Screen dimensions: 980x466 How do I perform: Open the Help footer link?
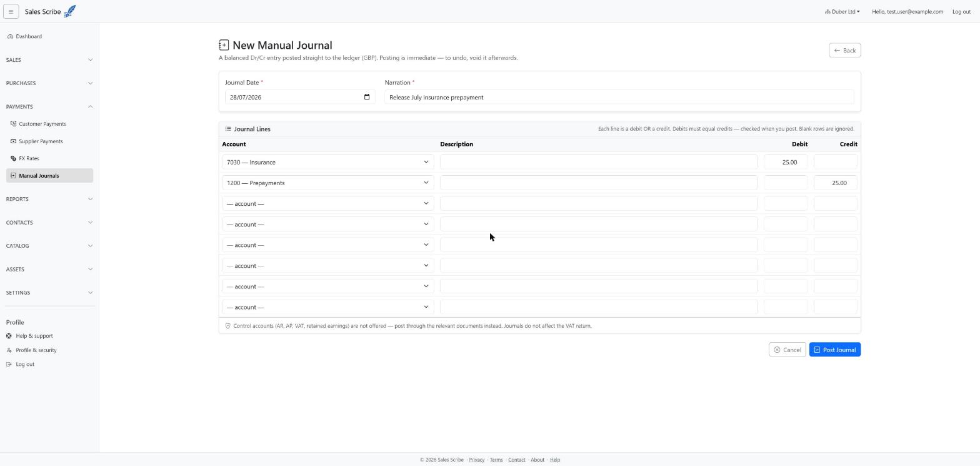pos(555,460)
